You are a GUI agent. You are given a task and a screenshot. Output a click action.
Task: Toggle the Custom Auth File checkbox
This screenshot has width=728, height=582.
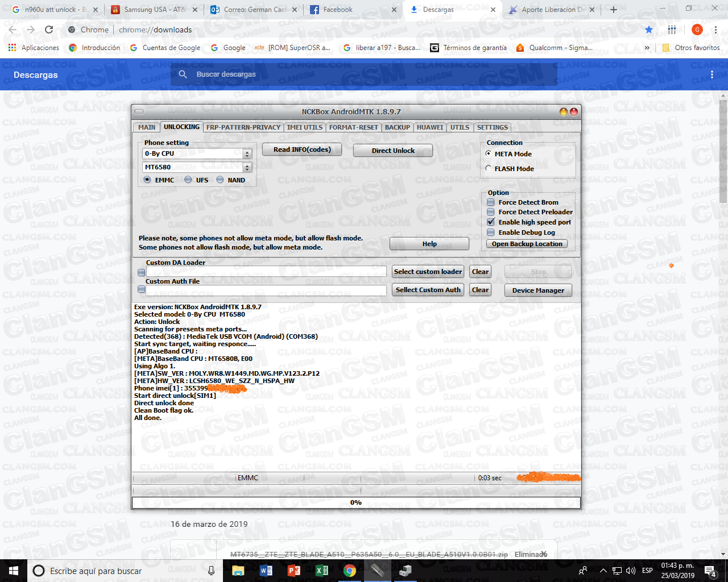(141, 290)
